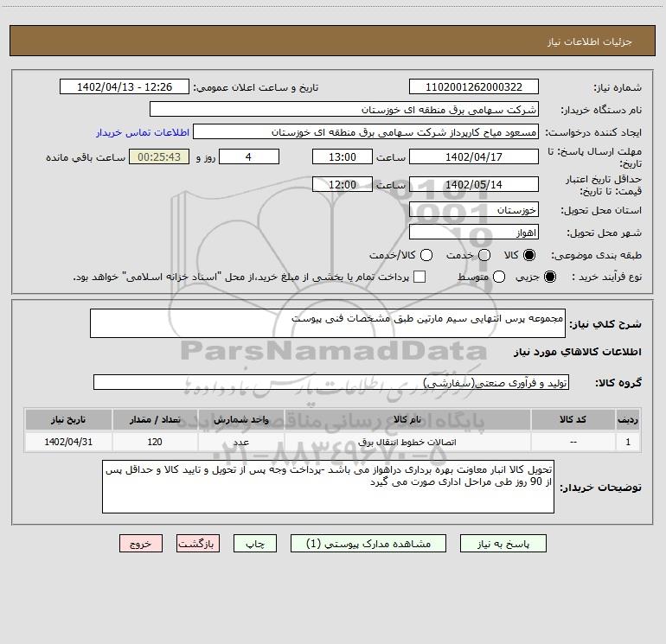
Task: Choose جزیی purchase process type
Action: 550,277
